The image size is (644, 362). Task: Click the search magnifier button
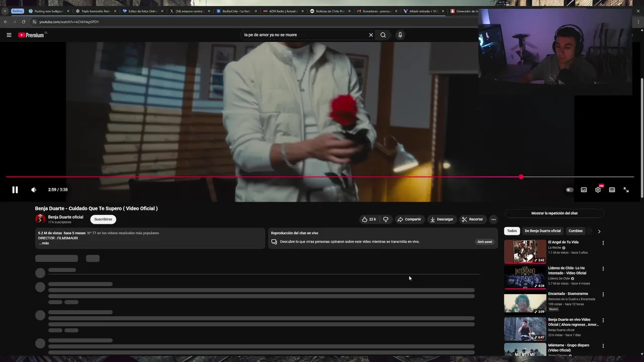[x=383, y=35]
